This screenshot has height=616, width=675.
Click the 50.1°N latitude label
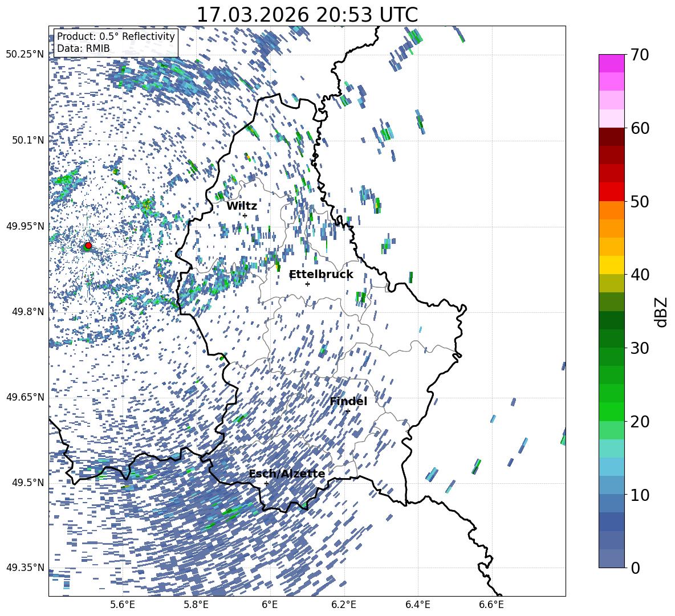tap(27, 140)
